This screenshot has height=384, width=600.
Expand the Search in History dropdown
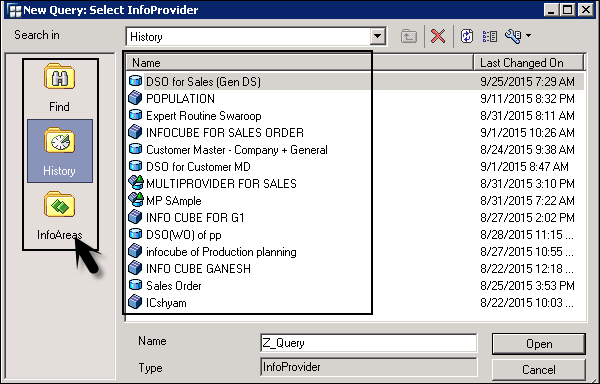pyautogui.click(x=377, y=36)
